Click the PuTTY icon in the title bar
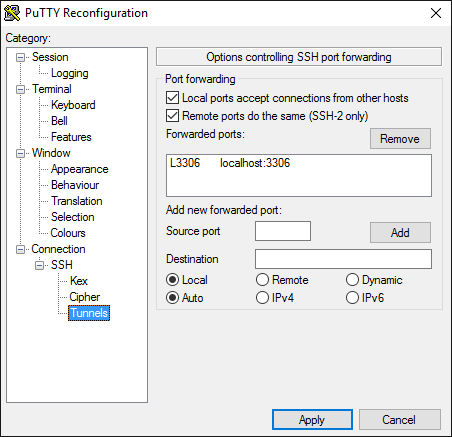This screenshot has height=437, width=452. pyautogui.click(x=12, y=13)
